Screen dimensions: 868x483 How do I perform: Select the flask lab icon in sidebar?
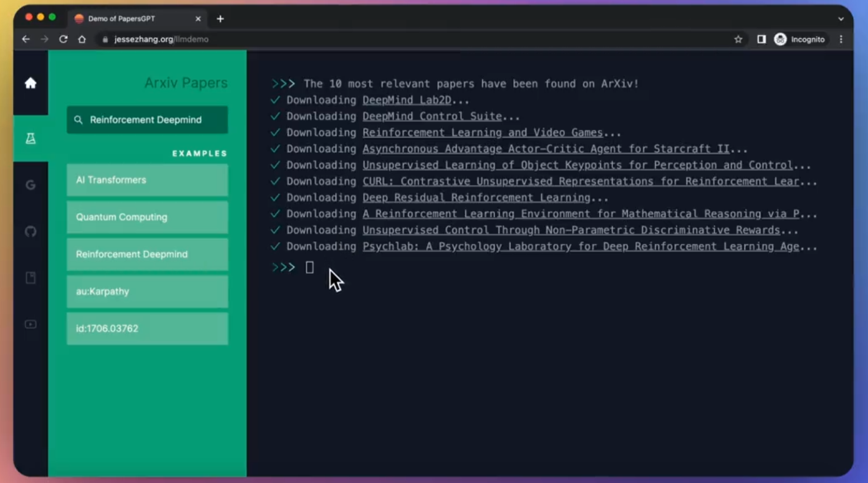click(x=31, y=138)
